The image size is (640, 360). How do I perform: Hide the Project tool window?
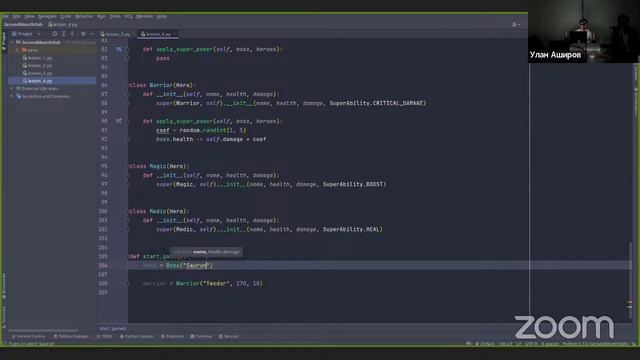92,34
